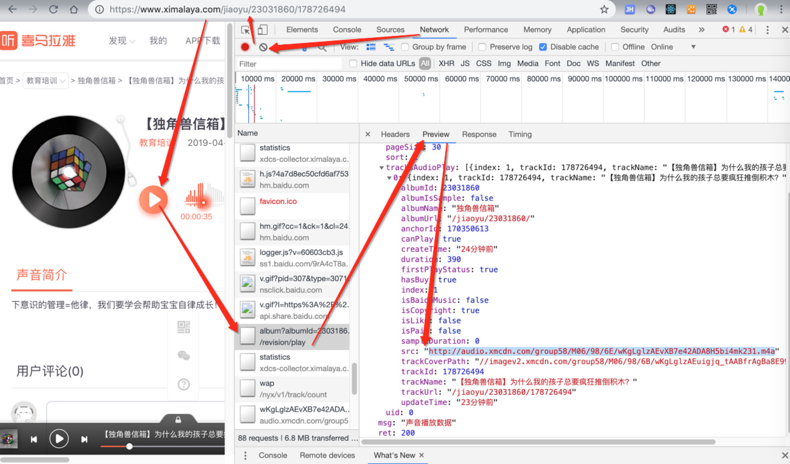790x464 pixels.
Task: Uncheck Disable cache checkbox
Action: pyautogui.click(x=543, y=47)
